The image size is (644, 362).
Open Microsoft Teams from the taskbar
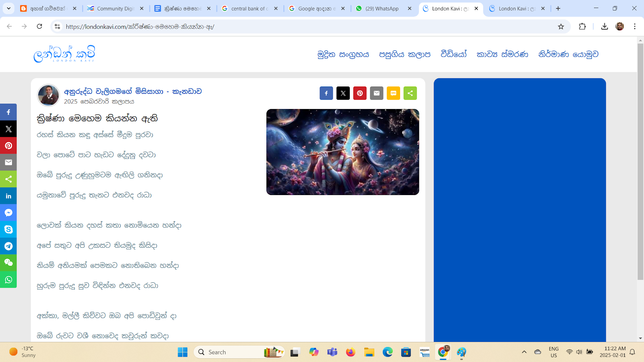pyautogui.click(x=332, y=352)
